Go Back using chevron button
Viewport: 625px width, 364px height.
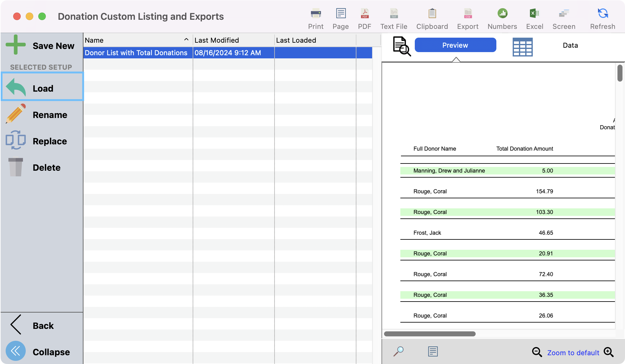(16, 325)
